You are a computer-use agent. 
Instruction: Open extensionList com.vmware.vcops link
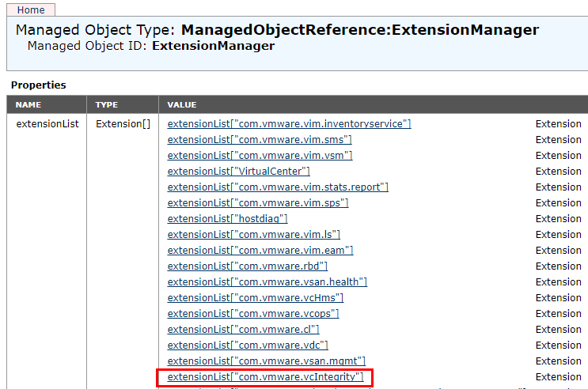253,313
